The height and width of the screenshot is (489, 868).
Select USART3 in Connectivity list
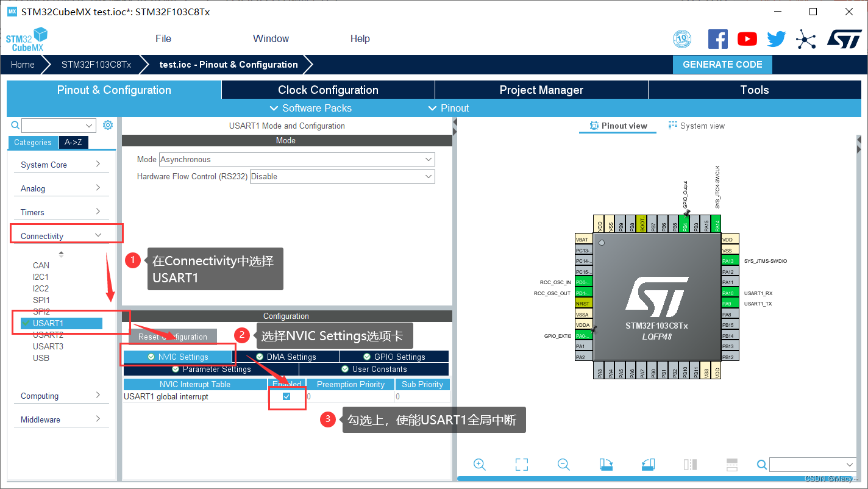pyautogui.click(x=48, y=346)
